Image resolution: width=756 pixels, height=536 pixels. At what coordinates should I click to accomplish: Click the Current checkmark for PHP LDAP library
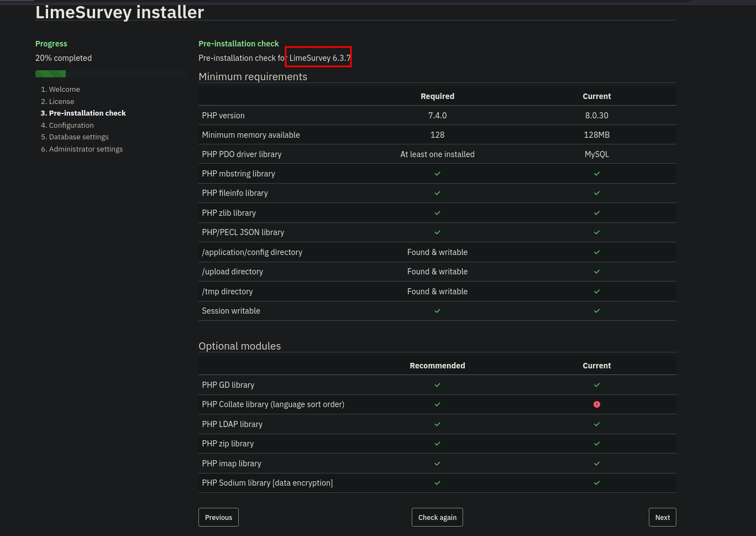pos(597,424)
